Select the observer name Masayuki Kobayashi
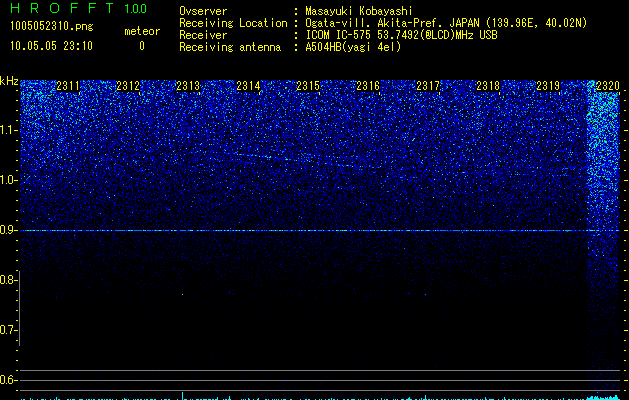 359,12
